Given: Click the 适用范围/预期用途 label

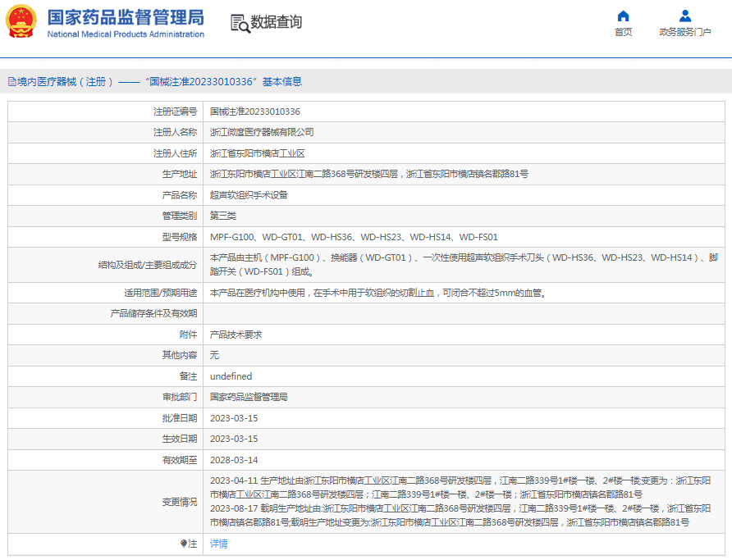Looking at the screenshot, I should 160,293.
